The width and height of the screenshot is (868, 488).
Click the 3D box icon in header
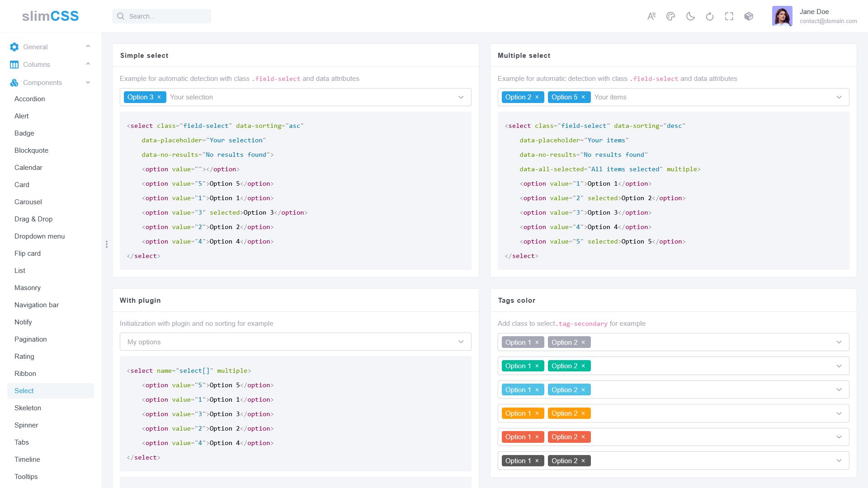point(749,16)
